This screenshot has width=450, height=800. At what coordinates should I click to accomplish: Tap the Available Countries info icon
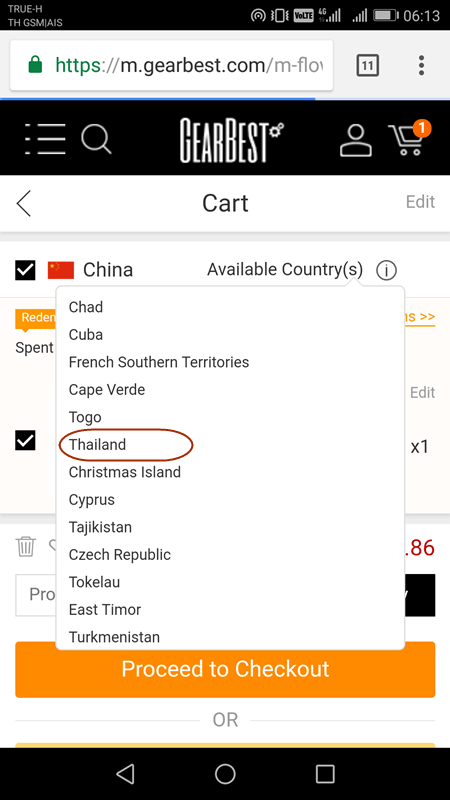(386, 270)
